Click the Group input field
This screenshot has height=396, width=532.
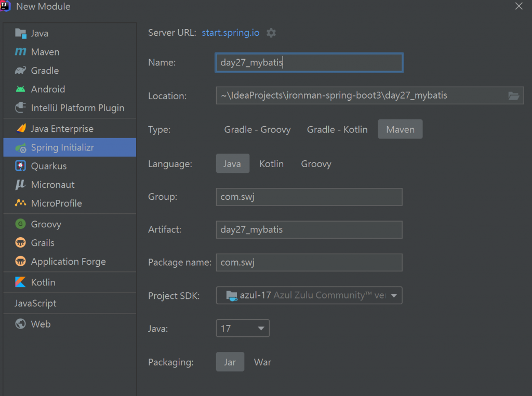click(309, 197)
